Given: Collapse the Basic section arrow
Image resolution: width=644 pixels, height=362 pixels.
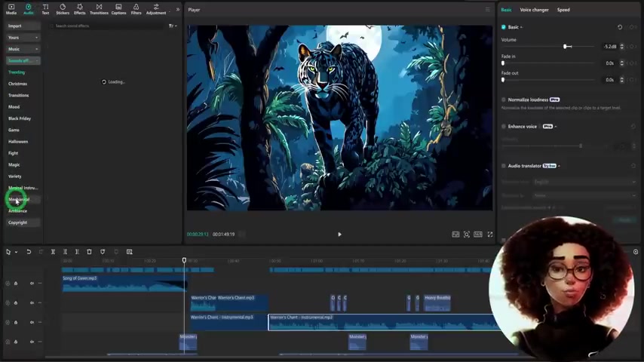Looking at the screenshot, I should coord(521,27).
